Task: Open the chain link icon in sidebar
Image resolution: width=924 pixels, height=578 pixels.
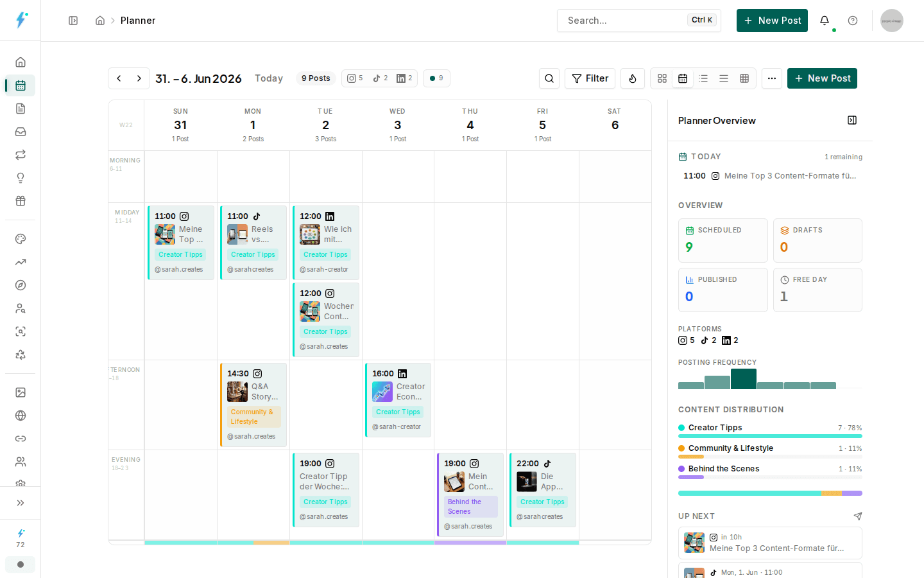Action: point(21,439)
